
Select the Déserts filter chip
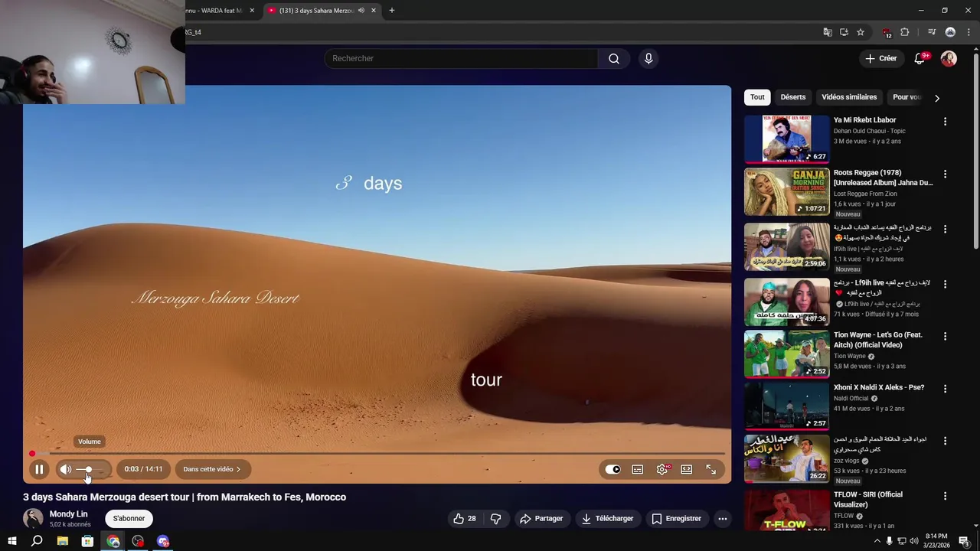(x=793, y=97)
